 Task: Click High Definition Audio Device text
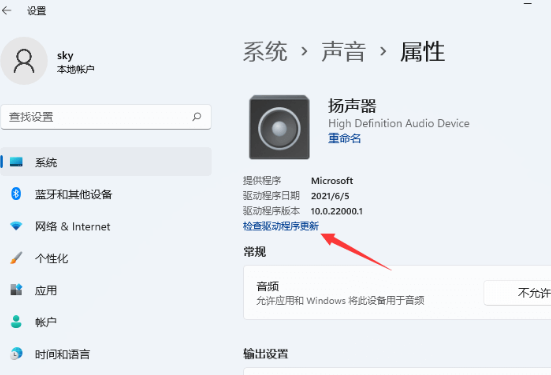coord(399,123)
